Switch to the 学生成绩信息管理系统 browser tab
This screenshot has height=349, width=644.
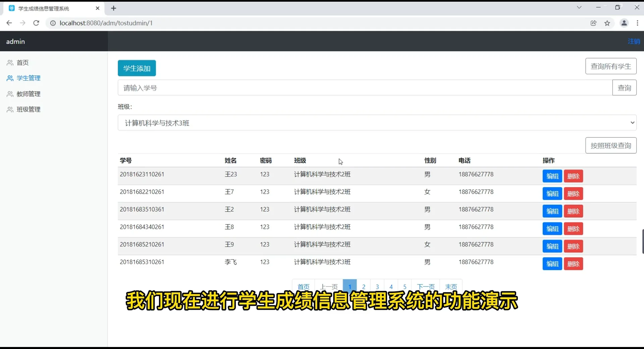point(44,8)
